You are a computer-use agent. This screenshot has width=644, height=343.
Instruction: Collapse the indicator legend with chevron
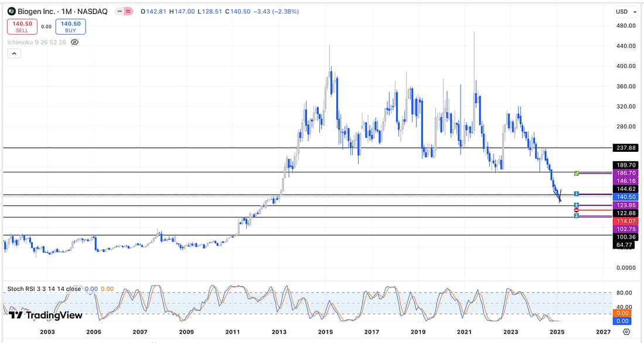click(15, 53)
